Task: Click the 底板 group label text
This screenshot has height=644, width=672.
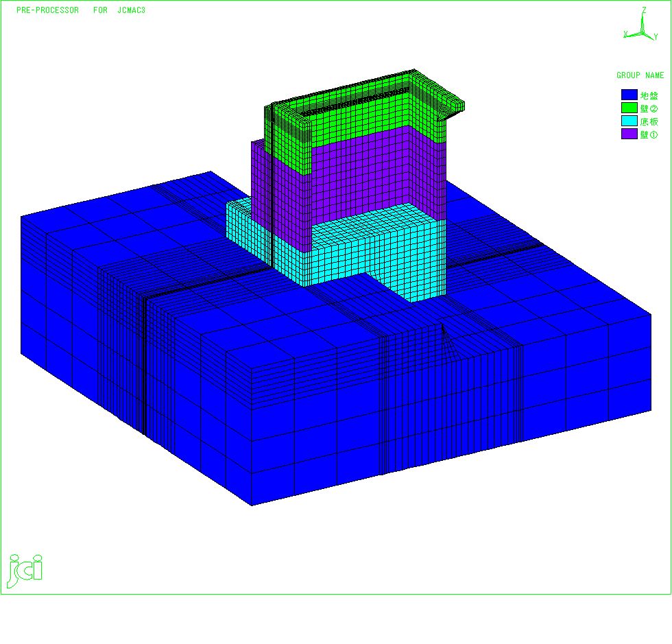Action: [649, 121]
